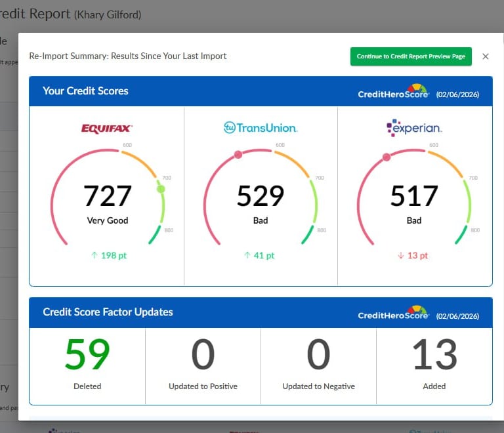Click Continue to Credit Report Preview Page button
Viewport: 504px width, 433px height.
point(411,56)
